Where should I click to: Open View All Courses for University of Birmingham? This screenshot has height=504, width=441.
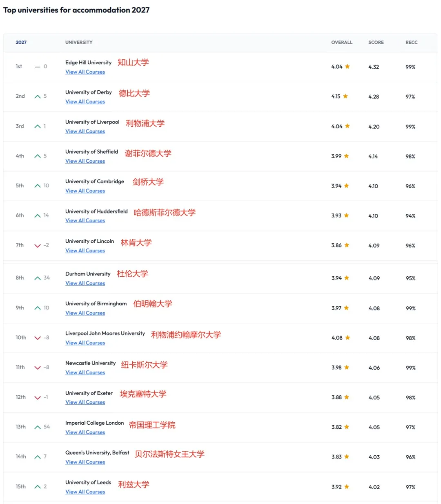pos(85,313)
